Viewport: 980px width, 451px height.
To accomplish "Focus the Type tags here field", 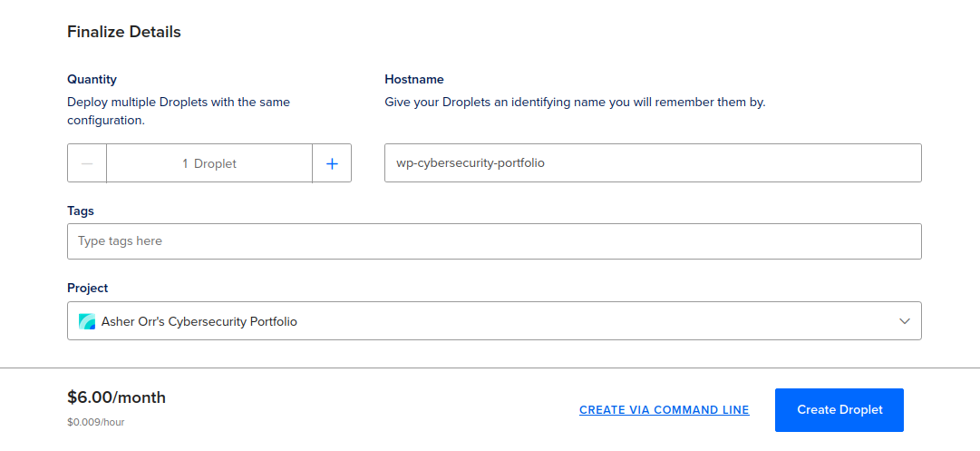I will [x=494, y=240].
